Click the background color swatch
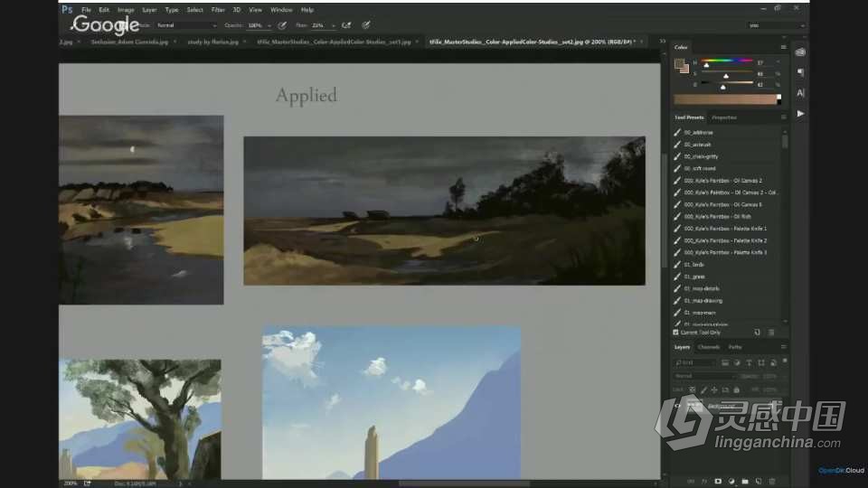Screen dimensions: 868x488 pos(685,70)
